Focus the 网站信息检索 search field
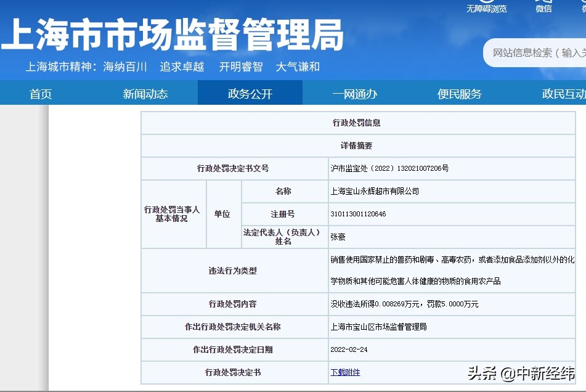This screenshot has width=586, height=392. tap(535, 52)
